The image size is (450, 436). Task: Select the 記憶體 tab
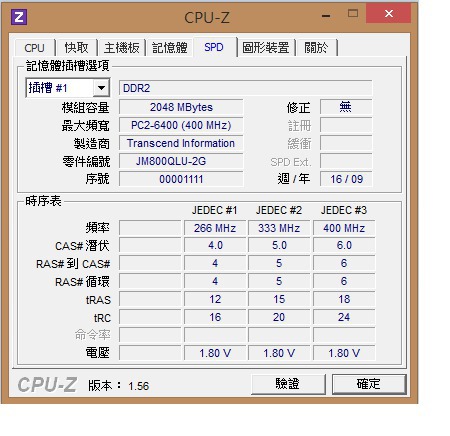click(170, 48)
